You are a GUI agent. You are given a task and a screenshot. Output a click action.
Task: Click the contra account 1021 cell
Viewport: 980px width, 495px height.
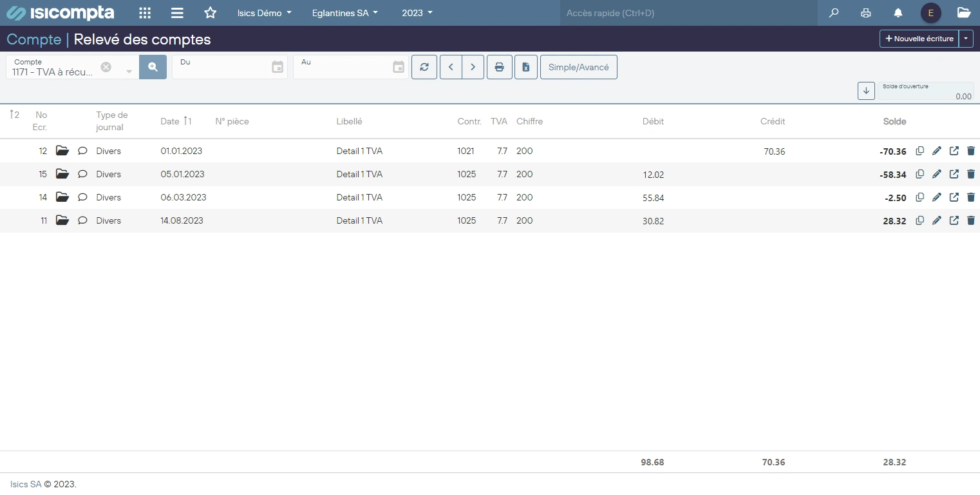pos(466,151)
